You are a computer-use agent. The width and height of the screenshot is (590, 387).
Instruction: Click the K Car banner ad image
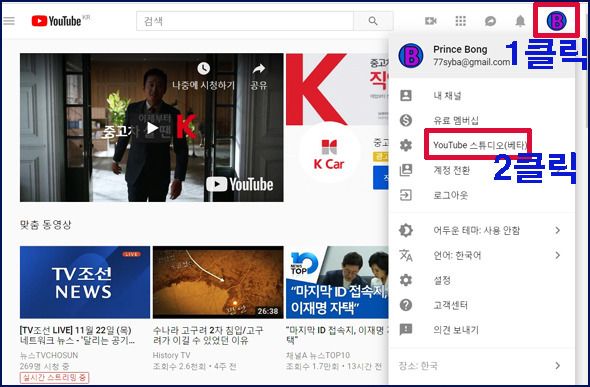coord(338,89)
